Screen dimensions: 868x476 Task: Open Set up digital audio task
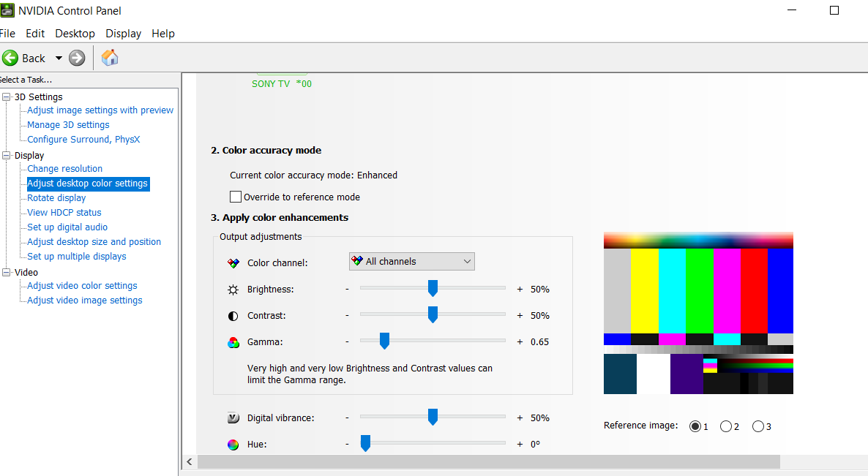[x=67, y=227]
